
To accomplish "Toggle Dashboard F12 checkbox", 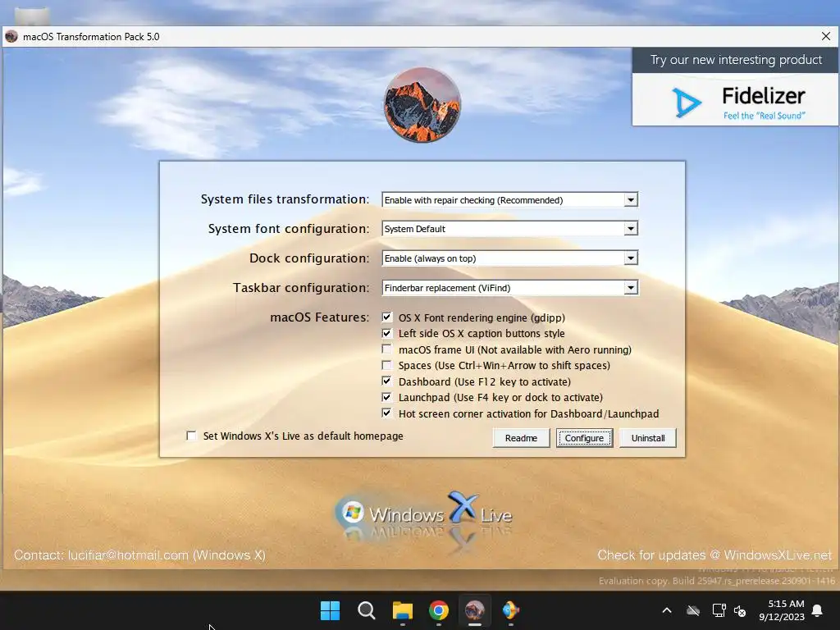I will coord(387,381).
